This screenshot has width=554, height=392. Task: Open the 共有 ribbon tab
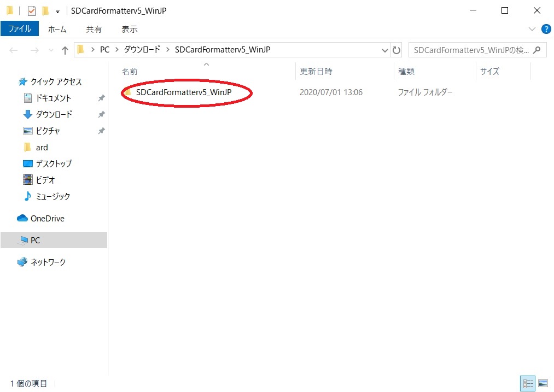(x=94, y=29)
